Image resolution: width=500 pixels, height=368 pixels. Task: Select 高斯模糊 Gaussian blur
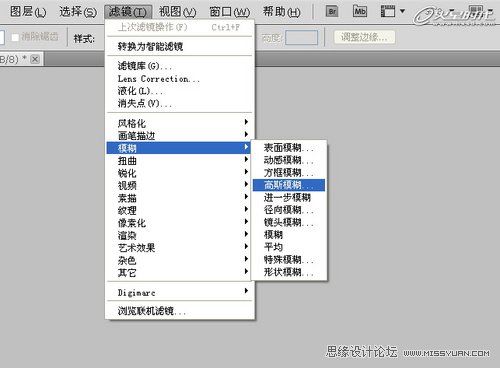click(x=289, y=185)
